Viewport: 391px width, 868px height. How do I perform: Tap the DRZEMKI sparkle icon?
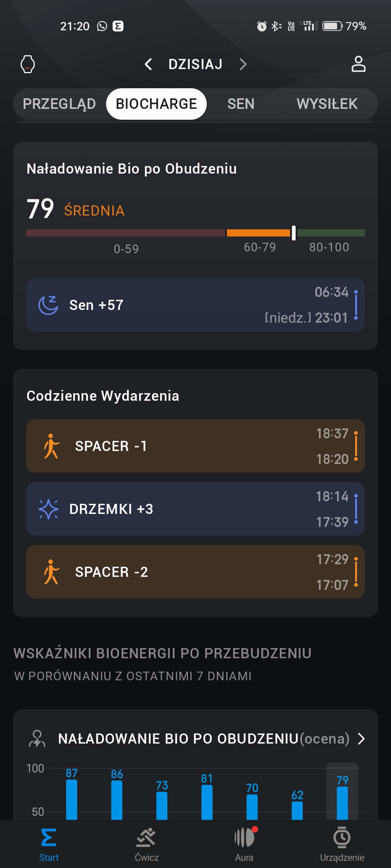[48, 509]
